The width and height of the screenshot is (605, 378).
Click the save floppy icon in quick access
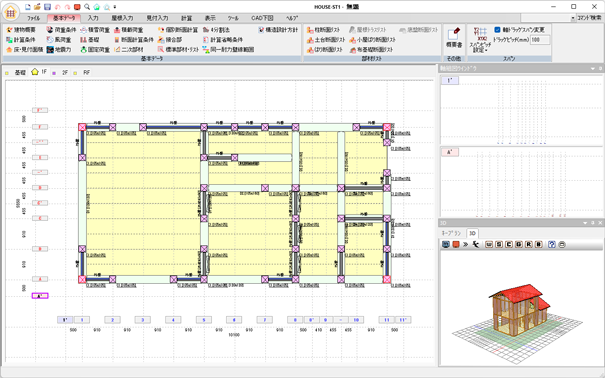click(x=47, y=7)
